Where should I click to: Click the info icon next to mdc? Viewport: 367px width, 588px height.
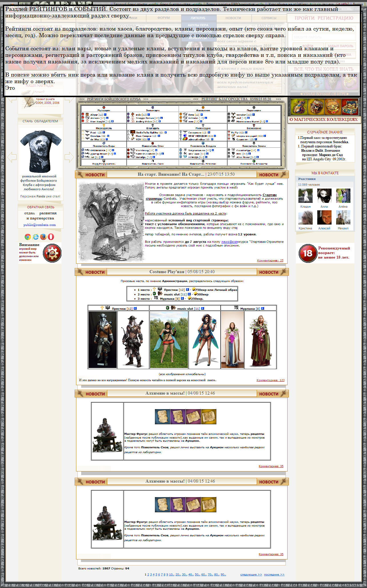point(149,115)
